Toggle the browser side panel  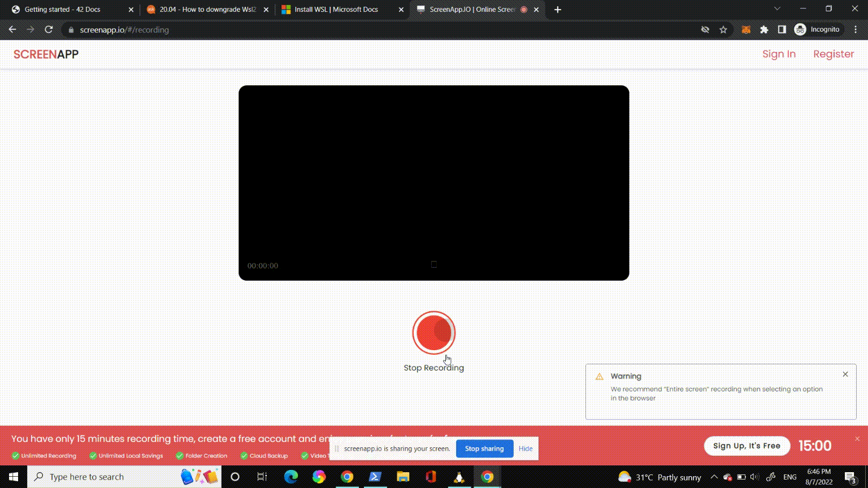coord(782,30)
